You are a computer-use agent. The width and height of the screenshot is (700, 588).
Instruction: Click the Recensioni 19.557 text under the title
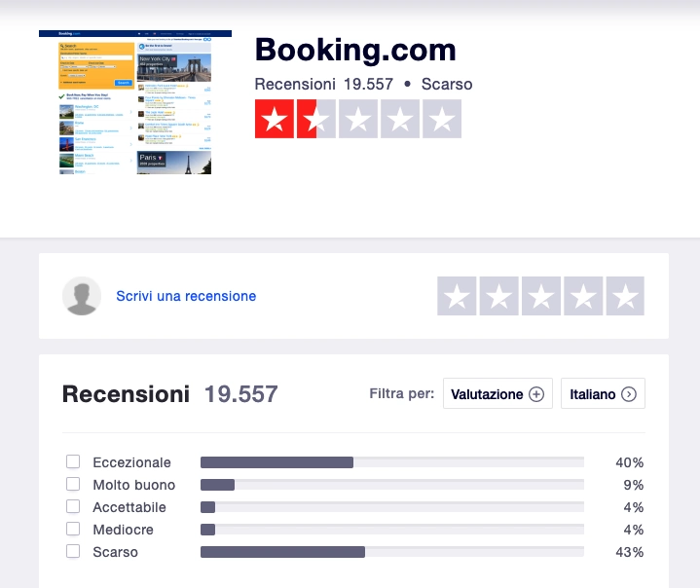pyautogui.click(x=324, y=84)
